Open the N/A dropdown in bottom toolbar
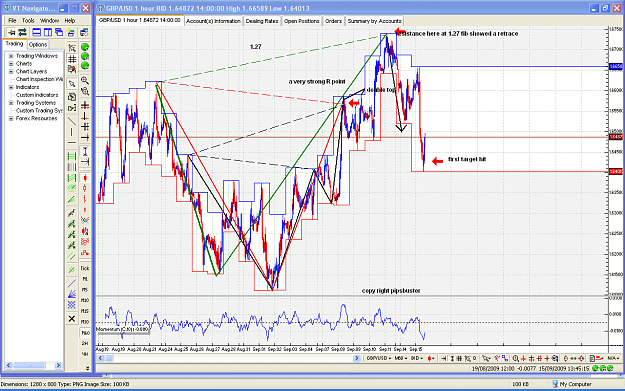This screenshot has height=391, width=625. pyautogui.click(x=613, y=358)
